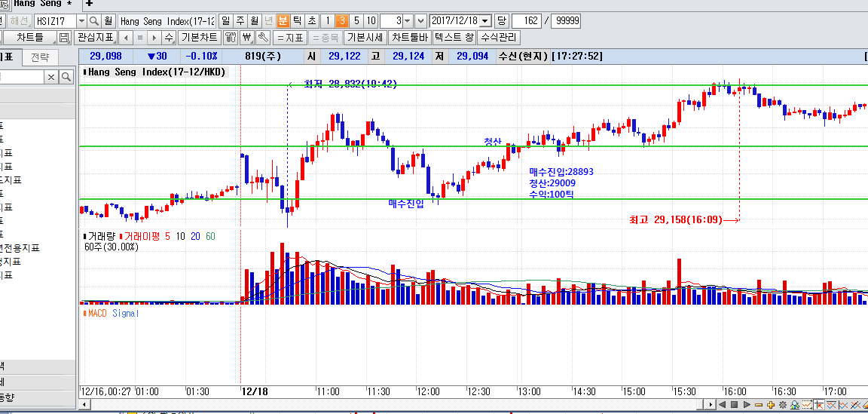
Task: Clear the sidebar search box with X
Action: (x=51, y=76)
